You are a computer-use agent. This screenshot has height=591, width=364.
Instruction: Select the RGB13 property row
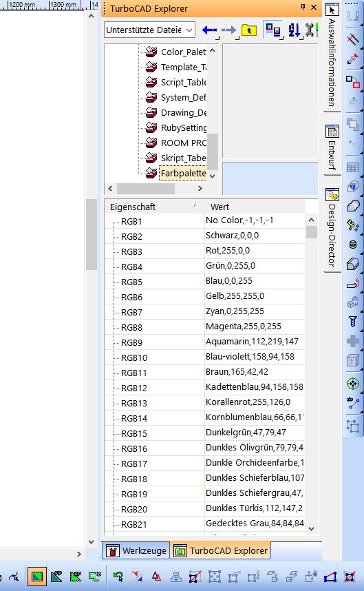pos(205,403)
